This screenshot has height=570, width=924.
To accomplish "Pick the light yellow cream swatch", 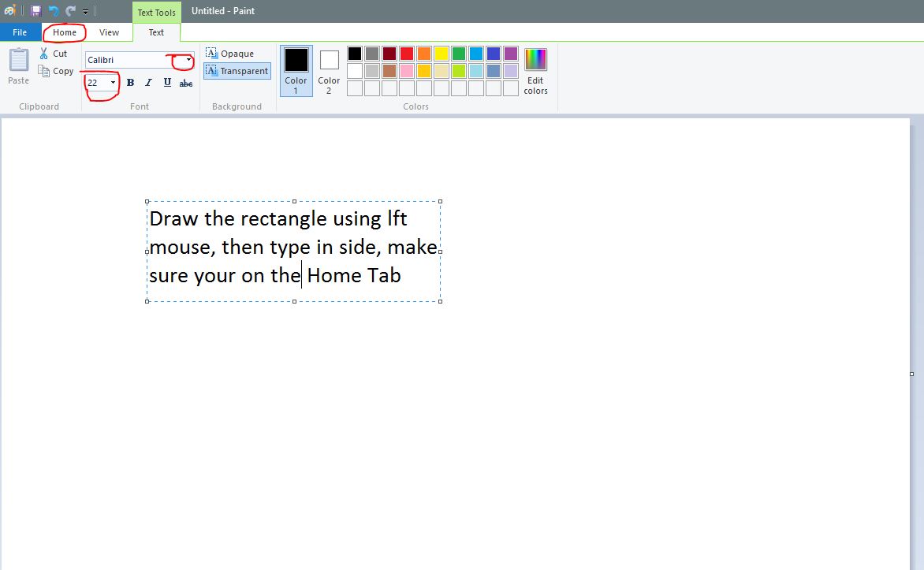I will (442, 71).
